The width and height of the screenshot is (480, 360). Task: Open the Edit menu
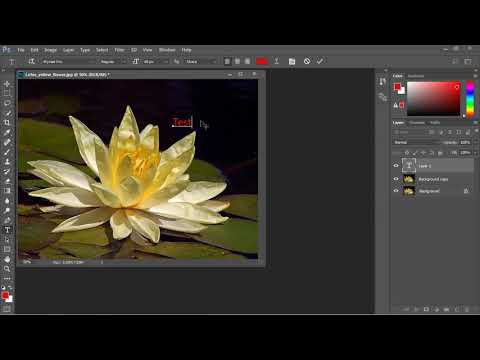(34, 50)
